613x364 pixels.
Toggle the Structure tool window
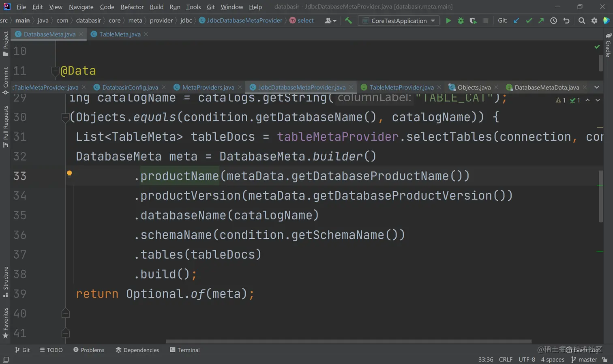pos(5,282)
